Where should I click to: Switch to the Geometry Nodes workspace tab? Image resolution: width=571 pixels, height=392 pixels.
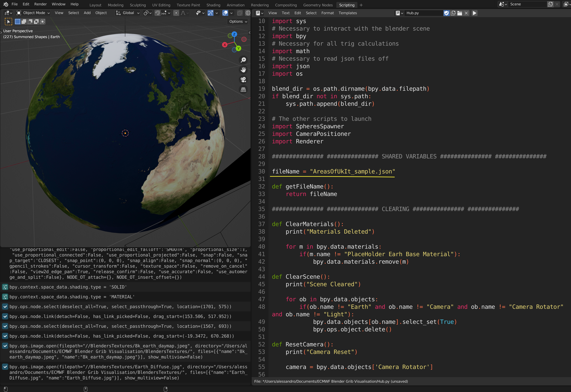point(318,5)
